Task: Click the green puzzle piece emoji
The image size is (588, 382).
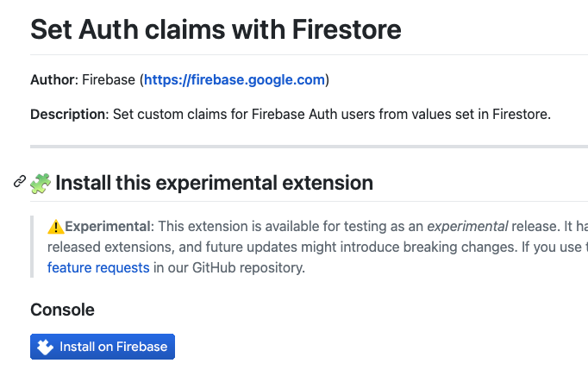Action: pyautogui.click(x=41, y=183)
